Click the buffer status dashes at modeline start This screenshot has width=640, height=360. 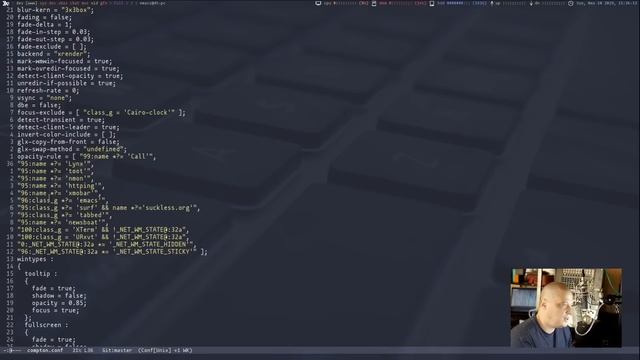pos(12,350)
